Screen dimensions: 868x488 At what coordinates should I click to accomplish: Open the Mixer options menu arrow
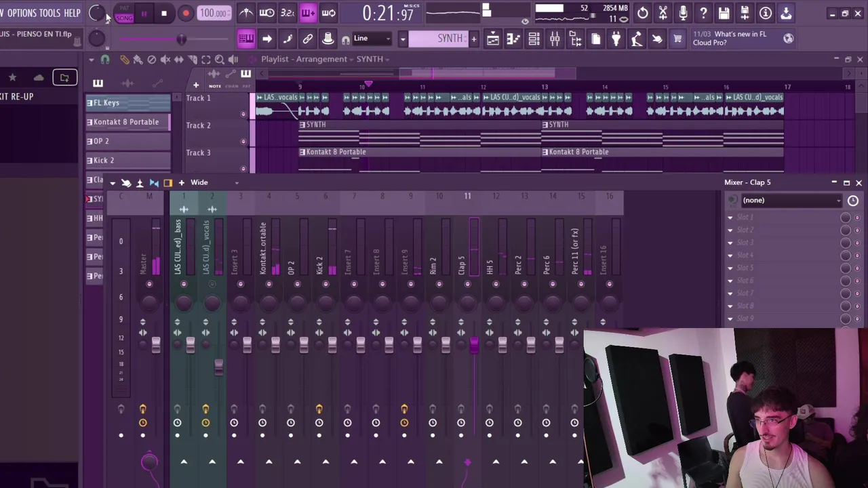[113, 183]
